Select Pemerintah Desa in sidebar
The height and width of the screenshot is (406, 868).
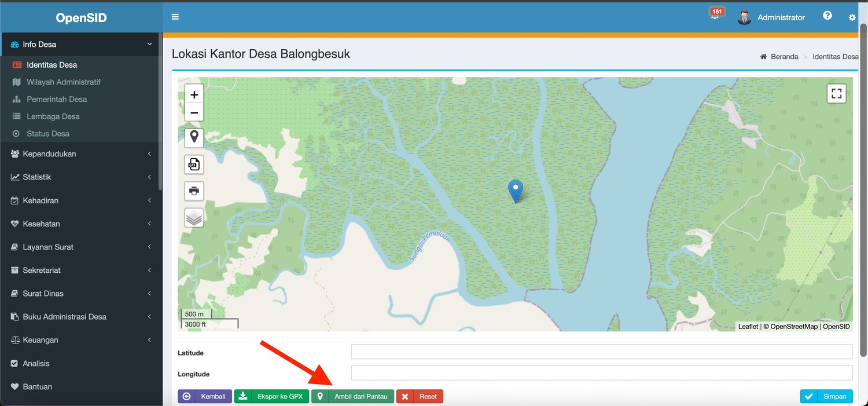pos(57,99)
